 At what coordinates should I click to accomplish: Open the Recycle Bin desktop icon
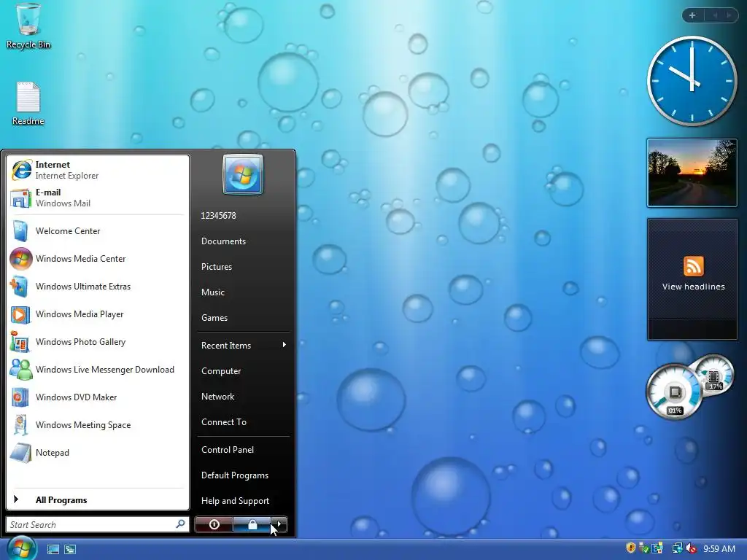coord(28,26)
